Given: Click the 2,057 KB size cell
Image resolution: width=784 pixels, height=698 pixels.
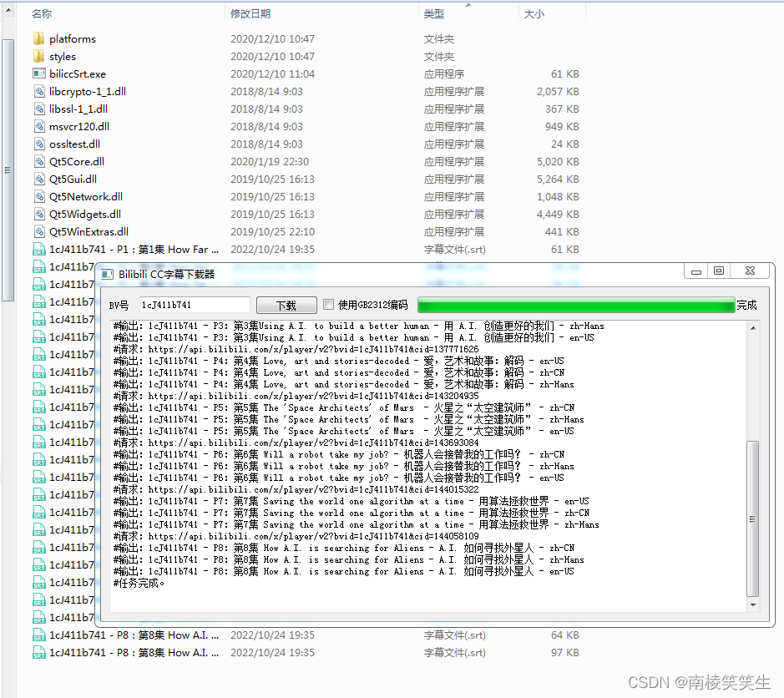Looking at the screenshot, I should point(558,91).
